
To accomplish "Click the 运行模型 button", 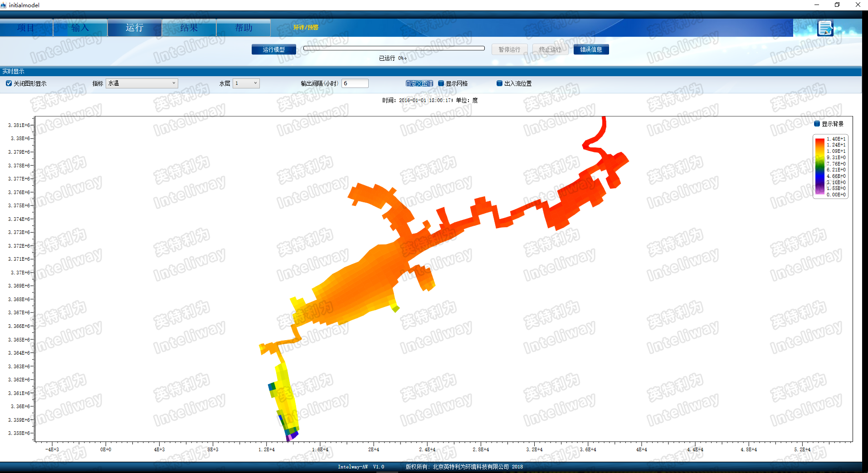I will [x=273, y=49].
